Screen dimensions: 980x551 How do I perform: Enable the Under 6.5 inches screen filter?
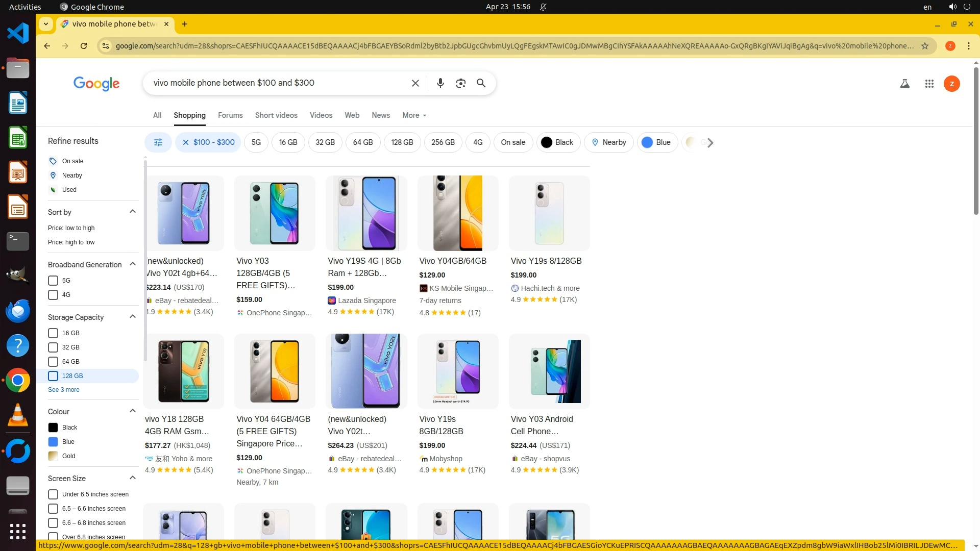tap(53, 494)
